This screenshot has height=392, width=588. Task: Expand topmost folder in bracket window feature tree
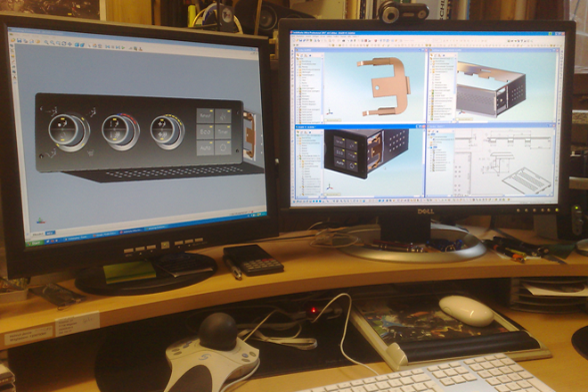point(298,61)
